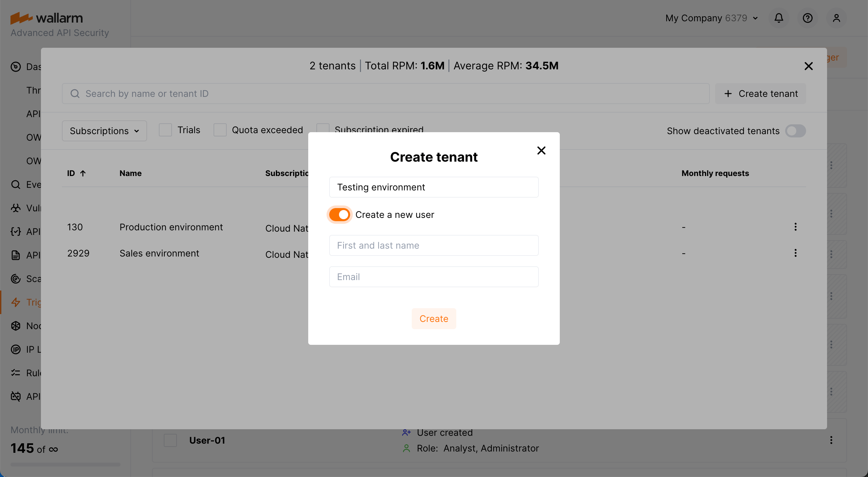Enable Show deactivated tenants
868x477 pixels.
tap(796, 131)
